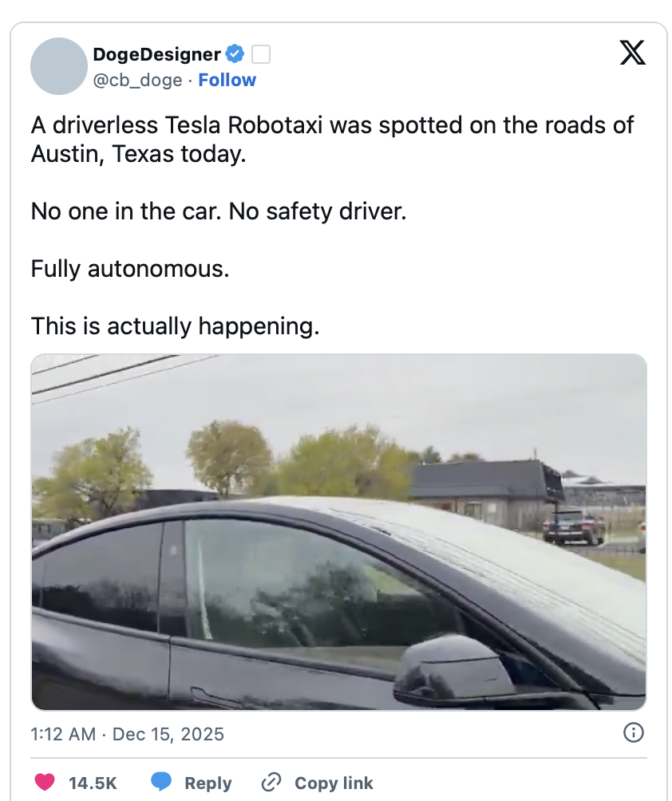Click the blue verified checkmark badge
Screen dimensions: 672x801
[235, 54]
